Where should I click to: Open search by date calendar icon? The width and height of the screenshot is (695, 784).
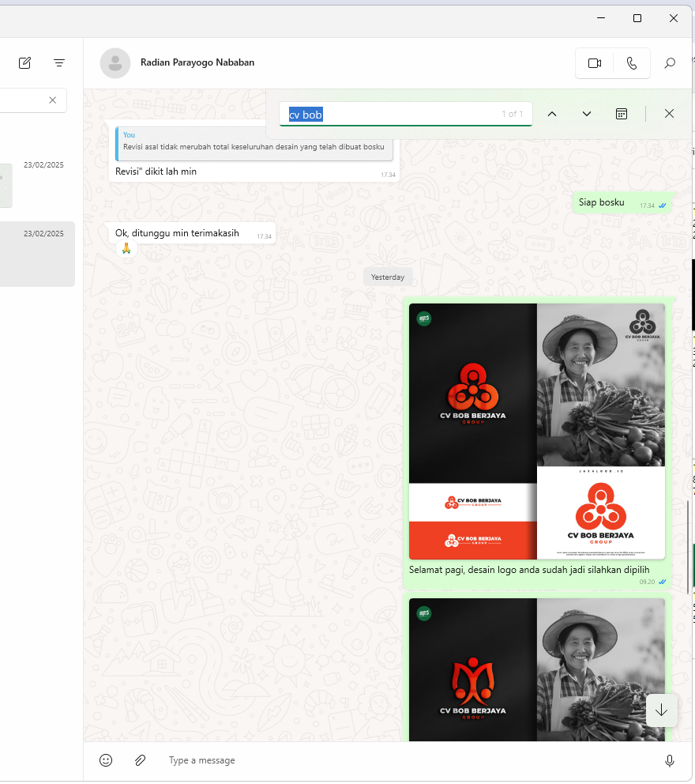[622, 114]
